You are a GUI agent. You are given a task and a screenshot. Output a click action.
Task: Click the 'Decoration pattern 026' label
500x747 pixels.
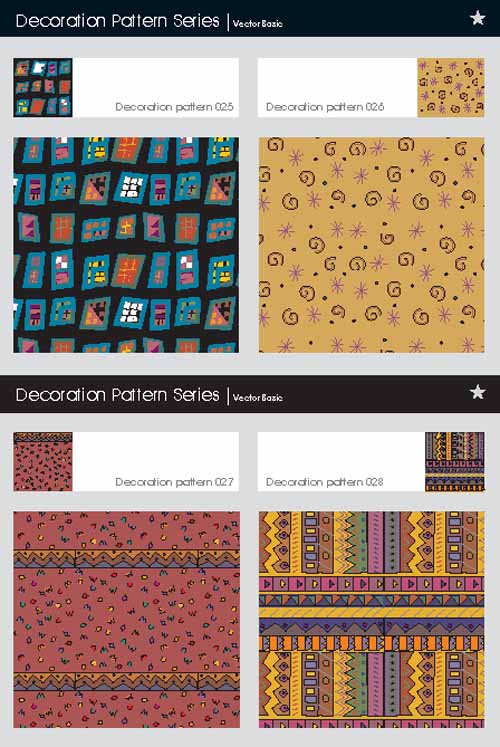point(325,107)
